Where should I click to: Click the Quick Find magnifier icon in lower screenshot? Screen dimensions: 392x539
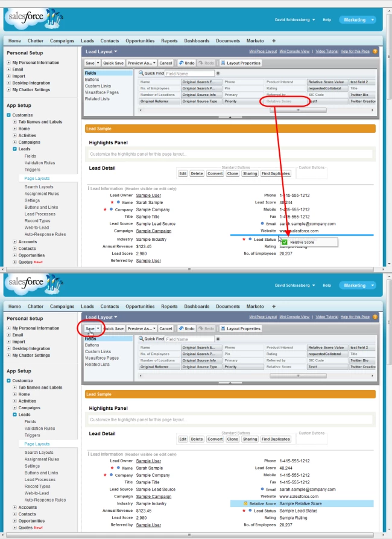click(x=141, y=339)
